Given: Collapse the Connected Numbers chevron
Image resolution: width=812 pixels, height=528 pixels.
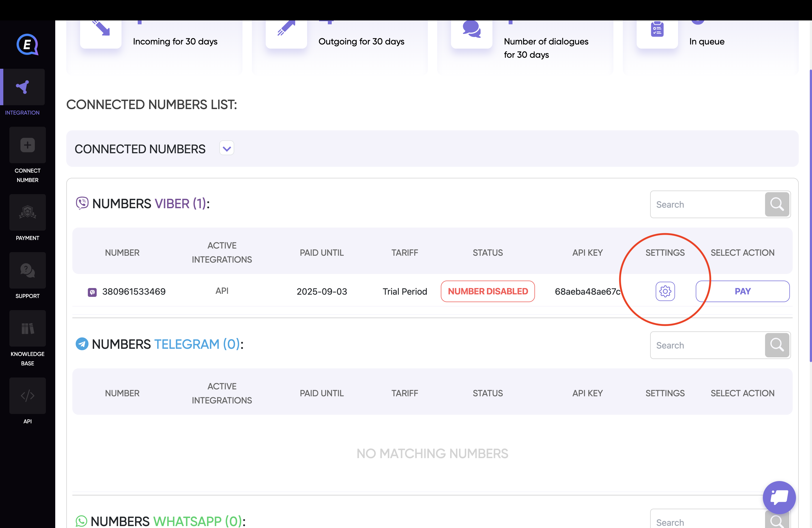Looking at the screenshot, I should [226, 148].
